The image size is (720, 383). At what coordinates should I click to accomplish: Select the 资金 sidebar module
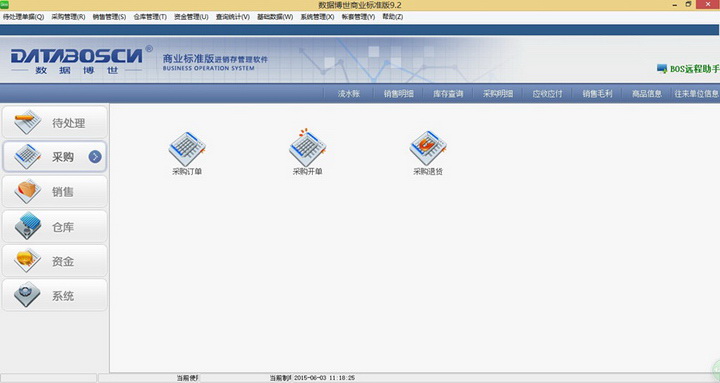click(55, 261)
